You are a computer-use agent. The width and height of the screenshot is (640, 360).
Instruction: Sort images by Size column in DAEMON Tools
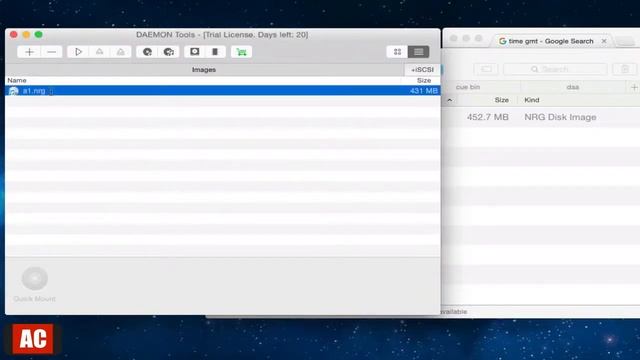424,80
